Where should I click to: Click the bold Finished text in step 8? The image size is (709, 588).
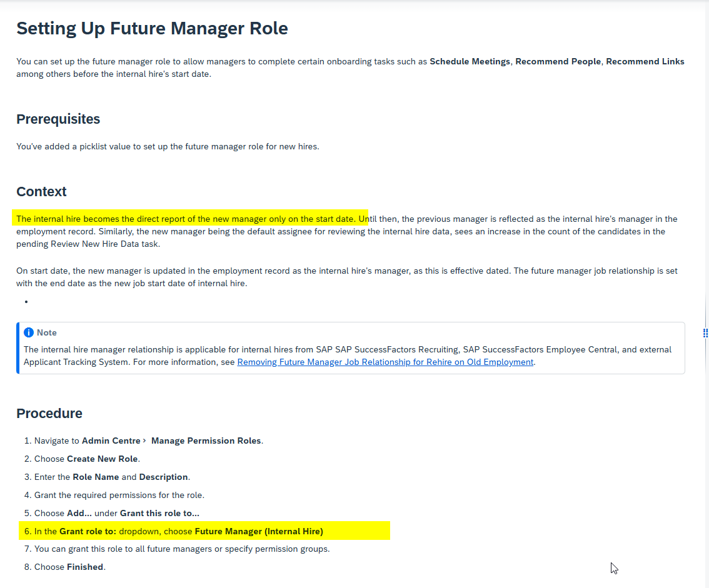click(x=85, y=567)
